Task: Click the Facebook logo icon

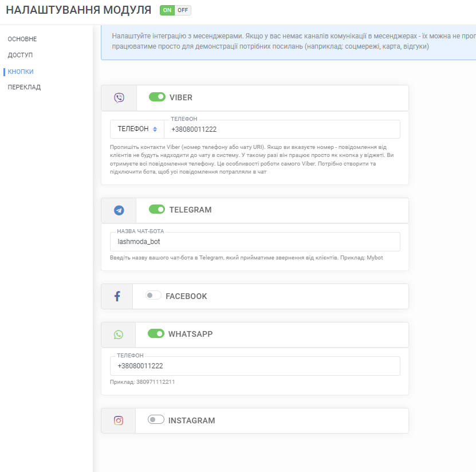Action: coord(117,296)
